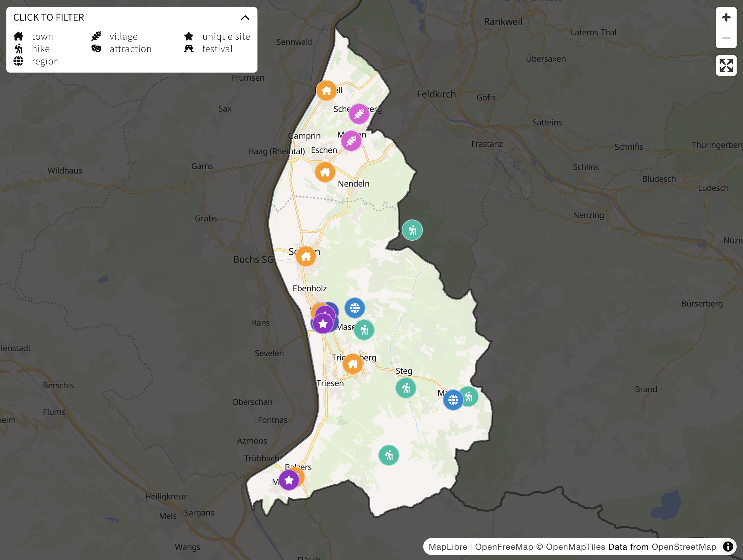Click the town marker at Triesenberg
Viewport: 743px width, 560px height.
click(x=352, y=364)
